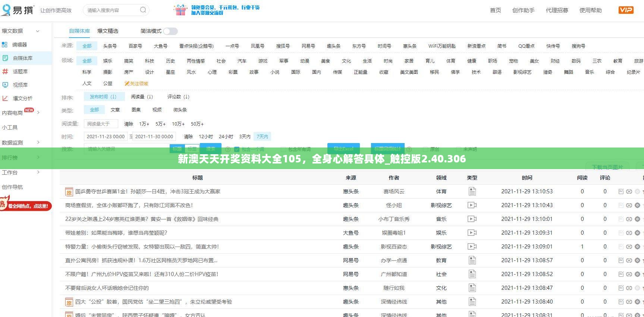
Task: Select the 科技 field filter
Action: coord(150,61)
